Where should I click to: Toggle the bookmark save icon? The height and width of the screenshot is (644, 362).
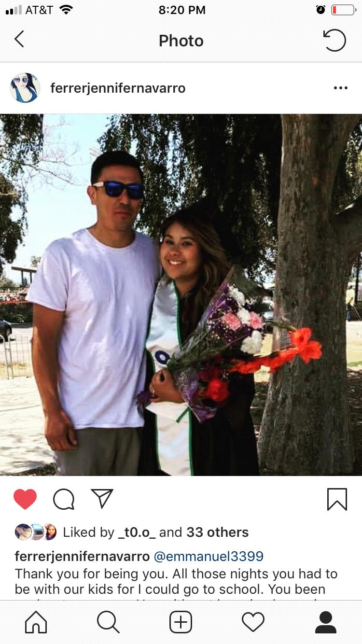point(336,499)
